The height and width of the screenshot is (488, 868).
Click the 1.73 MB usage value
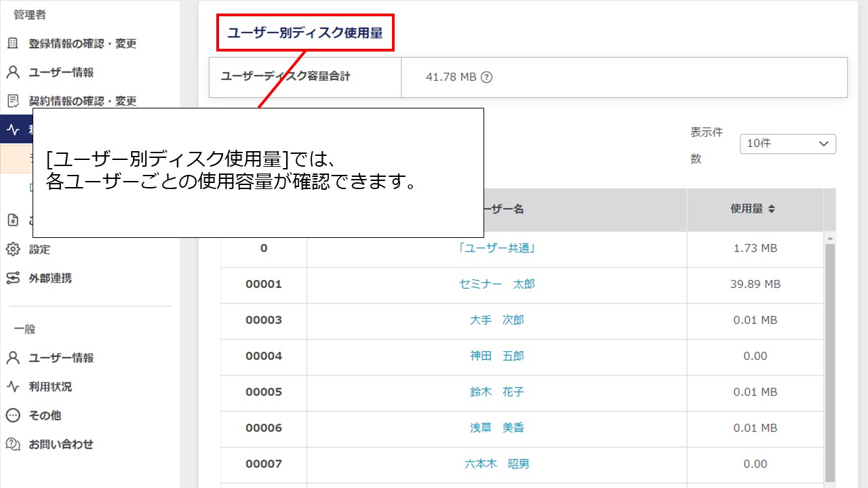coord(755,248)
